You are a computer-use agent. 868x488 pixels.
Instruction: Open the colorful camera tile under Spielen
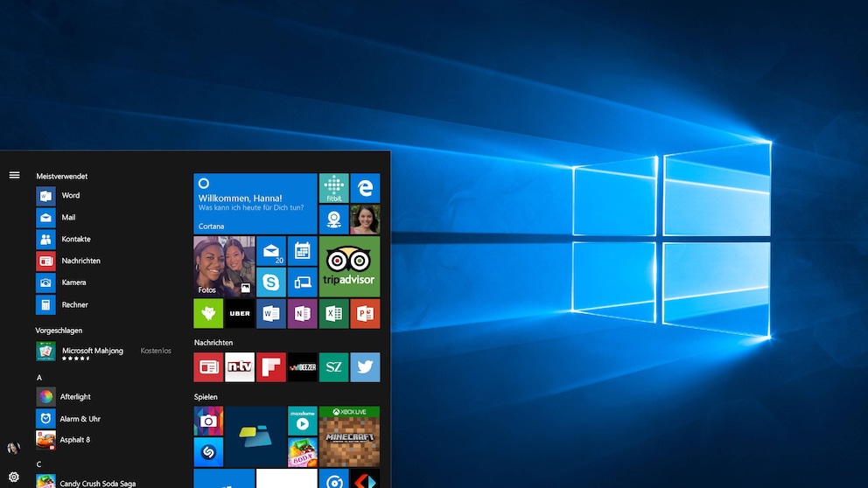[208, 421]
